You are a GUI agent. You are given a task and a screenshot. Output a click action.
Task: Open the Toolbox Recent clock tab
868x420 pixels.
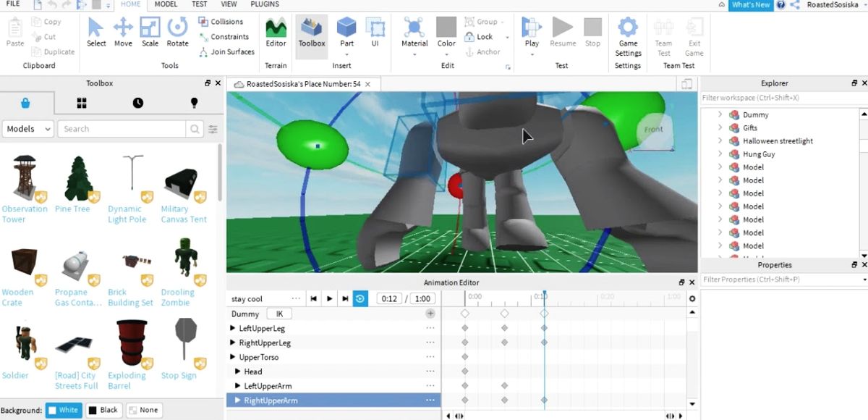(138, 103)
